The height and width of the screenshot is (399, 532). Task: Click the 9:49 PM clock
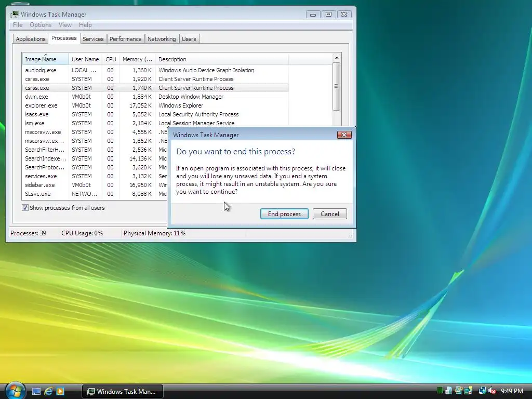[512, 391]
